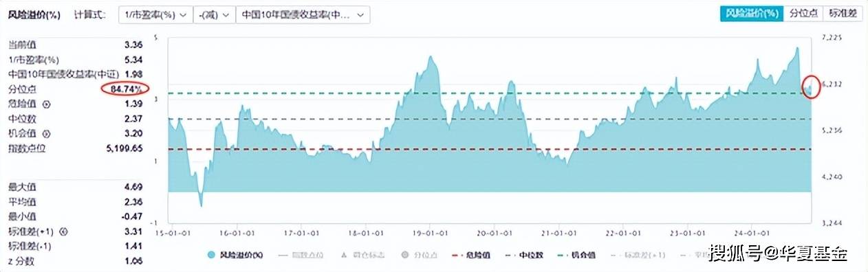Click the settings icon beside 危险值
868x272 pixels.
click(x=47, y=104)
